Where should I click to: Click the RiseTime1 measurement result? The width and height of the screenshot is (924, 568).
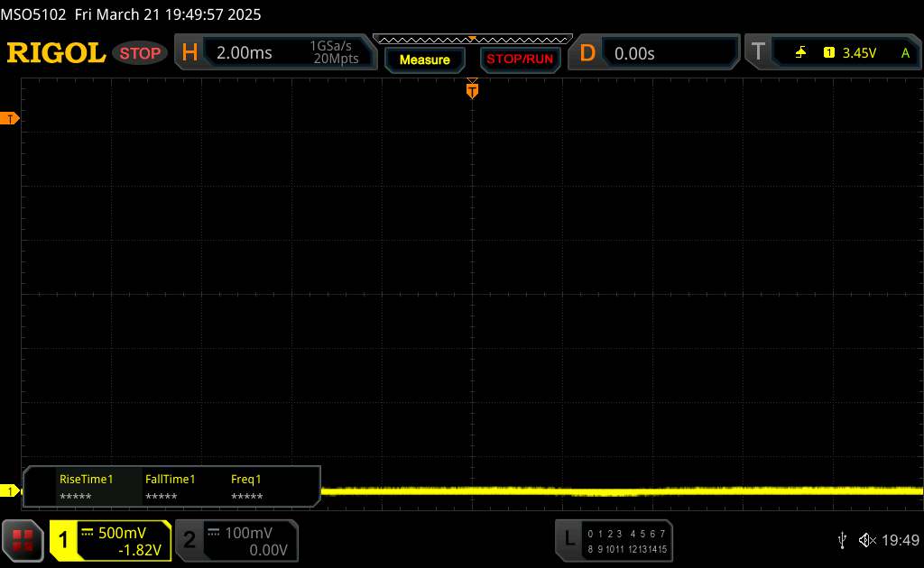(86, 488)
